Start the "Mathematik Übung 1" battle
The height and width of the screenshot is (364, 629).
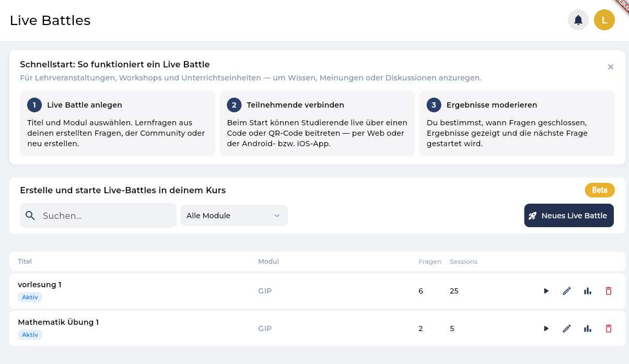(x=546, y=328)
